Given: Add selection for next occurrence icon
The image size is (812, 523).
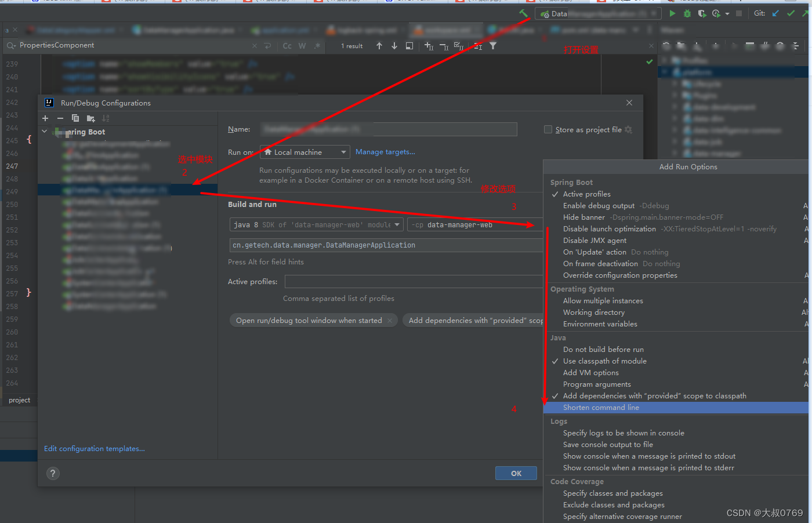Looking at the screenshot, I should click(429, 46).
